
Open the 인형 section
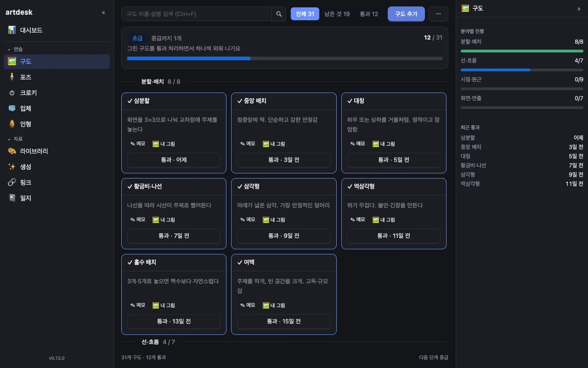point(57,124)
